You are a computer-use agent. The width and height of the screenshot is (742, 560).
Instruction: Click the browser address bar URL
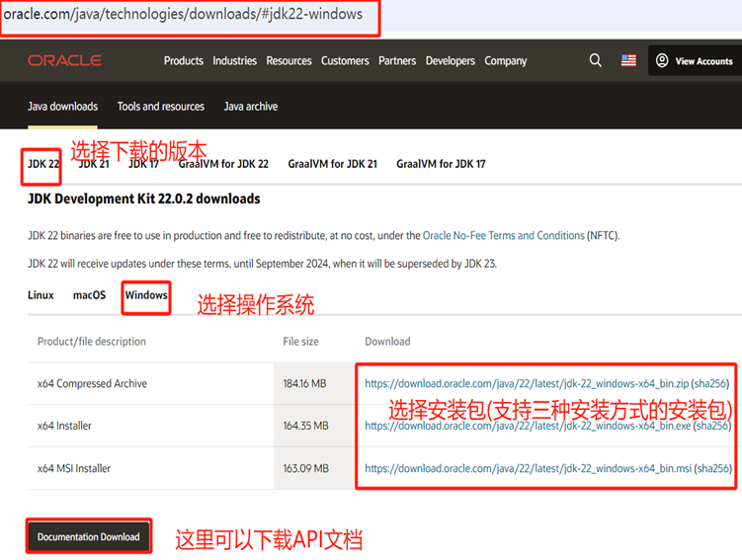183,14
